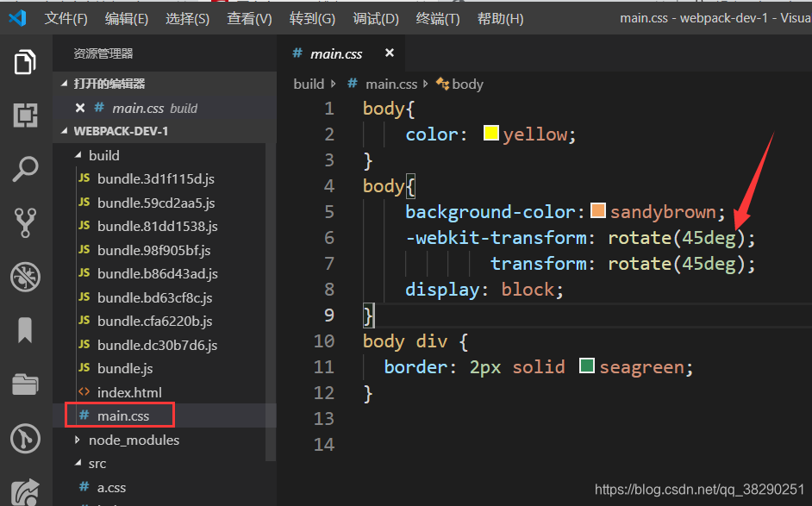
Task: Open bundle.dc30b7d6.js file
Action: click(x=158, y=345)
